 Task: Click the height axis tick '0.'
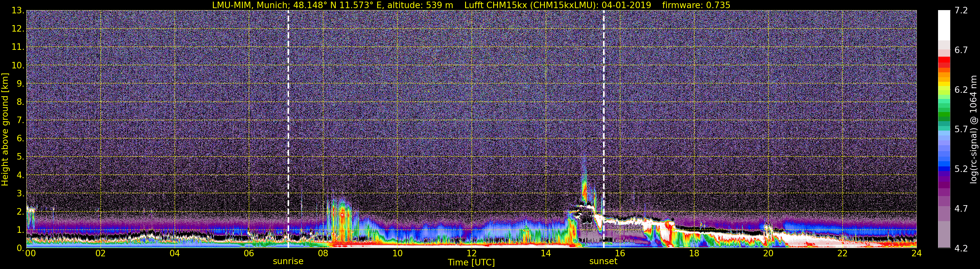tap(20, 248)
